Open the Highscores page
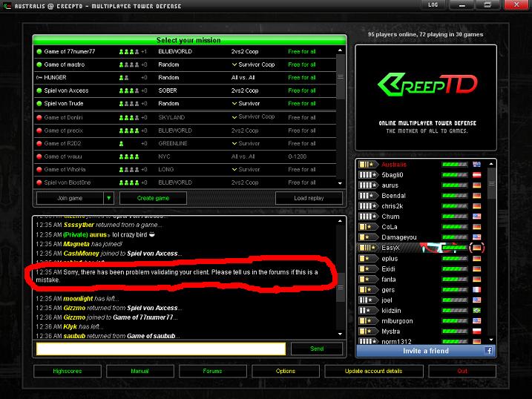The image size is (532, 399). pyautogui.click(x=68, y=372)
